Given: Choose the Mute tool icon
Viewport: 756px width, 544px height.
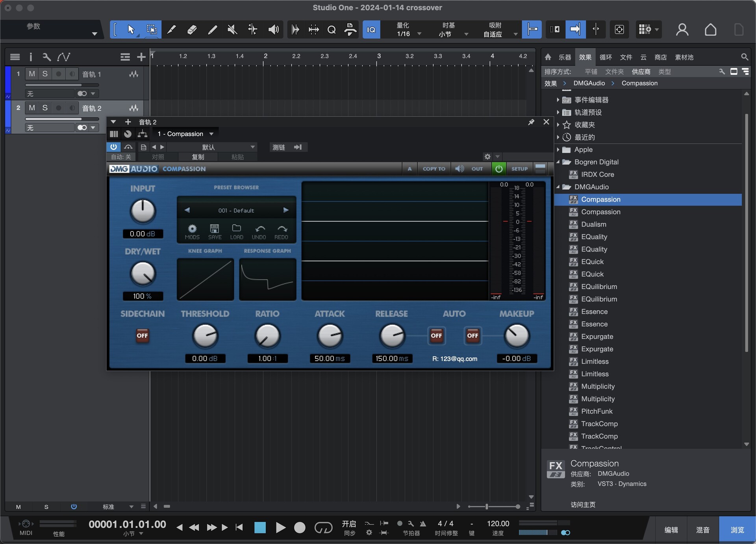Looking at the screenshot, I should tap(232, 30).
